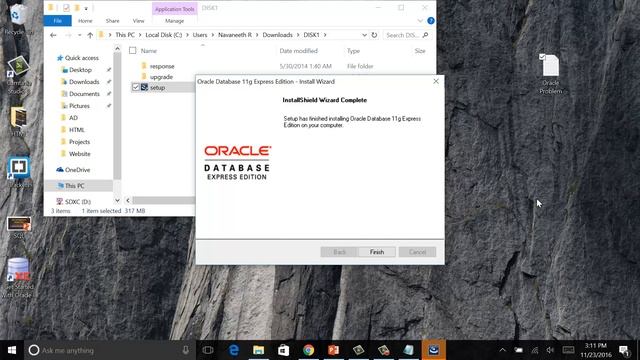Viewport: 640px width, 360px height.
Task: Open the HTML folder in sidebar
Action: (77, 130)
